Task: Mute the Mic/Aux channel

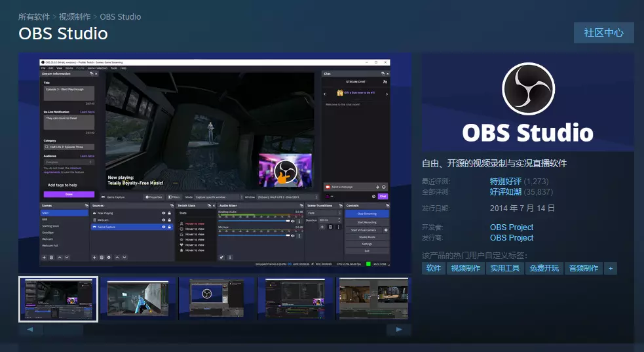Action: point(293,236)
